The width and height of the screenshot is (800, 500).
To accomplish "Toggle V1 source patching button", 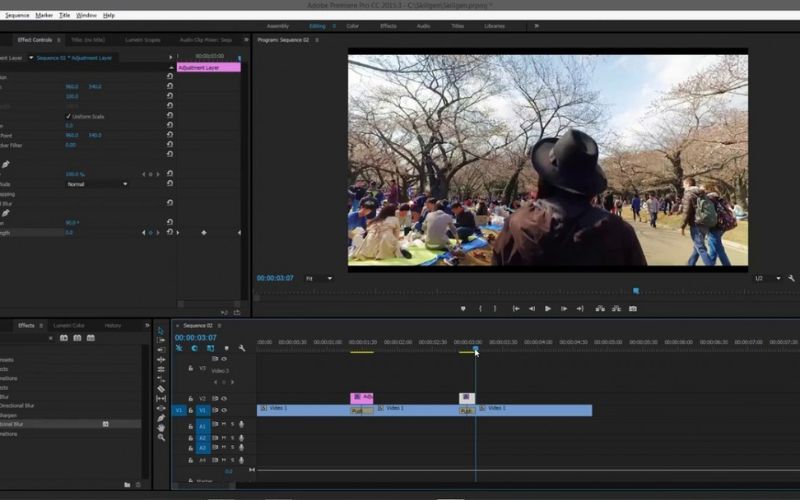I will point(179,410).
